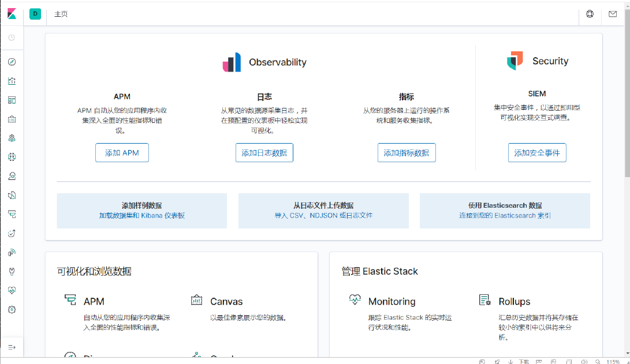Screen dimensions: 630x364
Task: Open the mail newsfeed icon in header
Action: [x=613, y=14]
